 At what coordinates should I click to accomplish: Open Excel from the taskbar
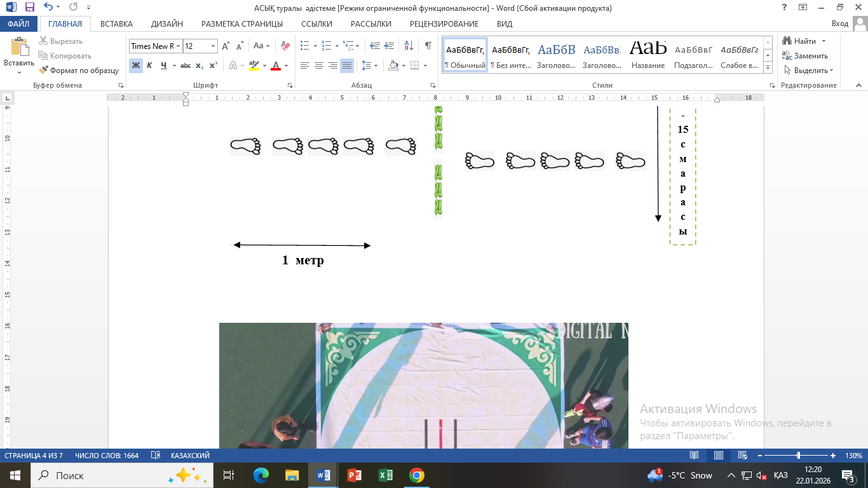point(386,475)
